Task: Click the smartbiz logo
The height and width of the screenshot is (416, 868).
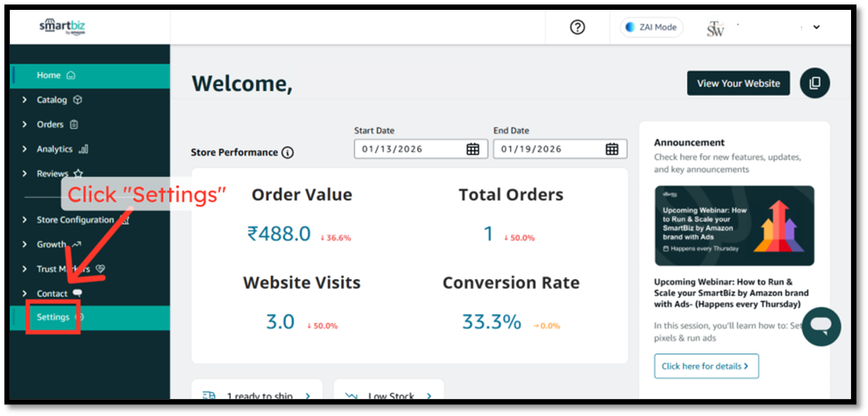Action: (x=62, y=27)
